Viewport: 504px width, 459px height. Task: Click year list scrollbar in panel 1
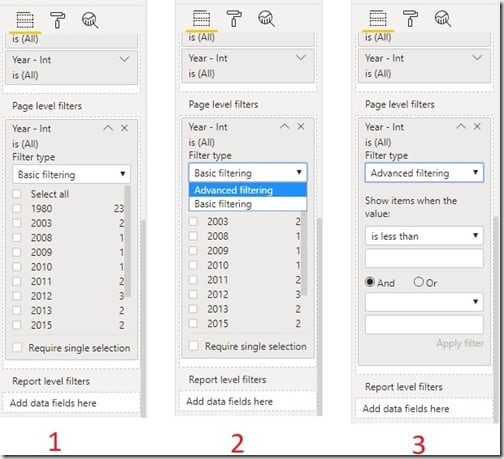(x=127, y=241)
